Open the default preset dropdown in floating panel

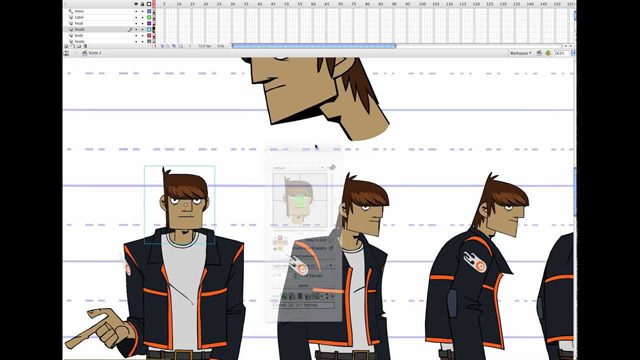[x=298, y=167]
